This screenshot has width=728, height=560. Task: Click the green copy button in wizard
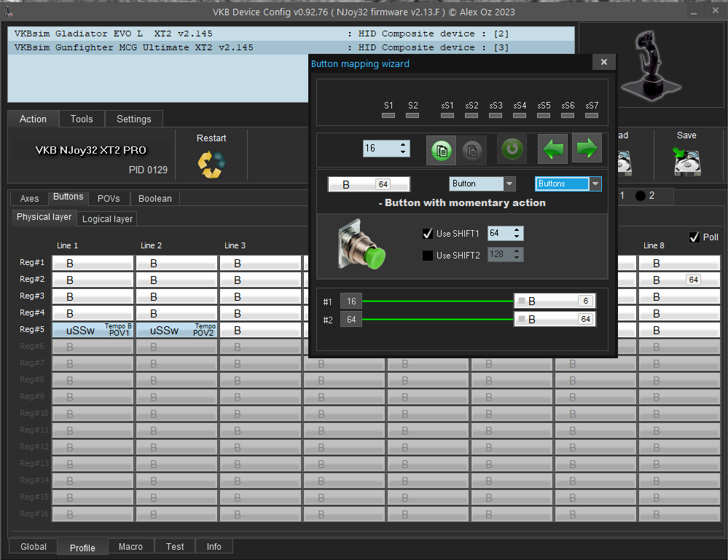[442, 150]
